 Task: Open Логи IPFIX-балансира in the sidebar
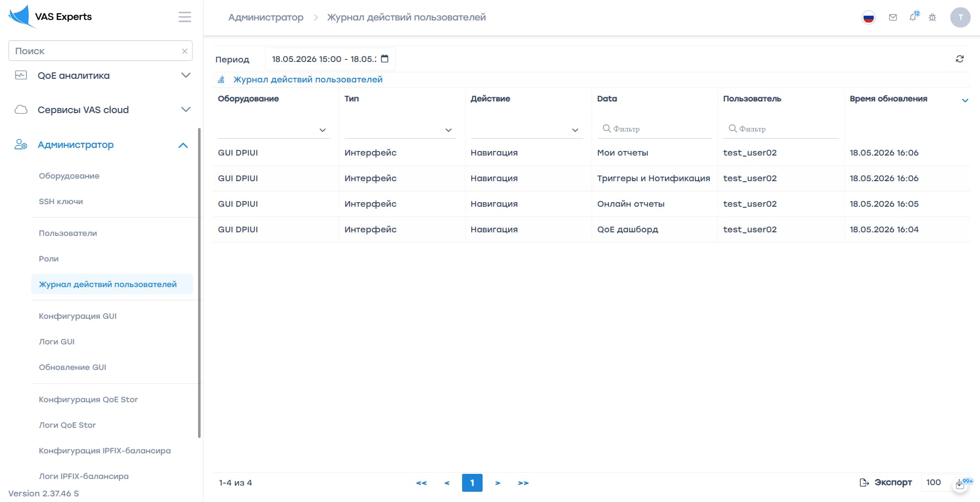pyautogui.click(x=84, y=476)
